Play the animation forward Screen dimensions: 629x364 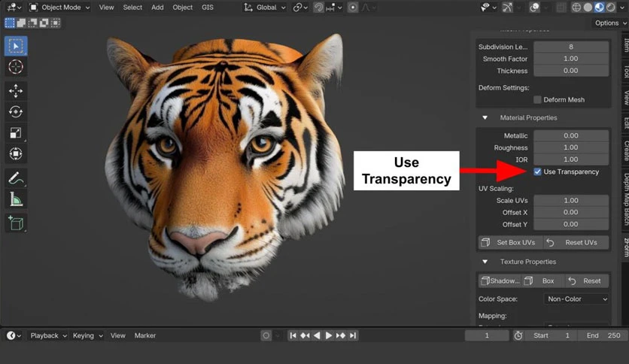[329, 335]
